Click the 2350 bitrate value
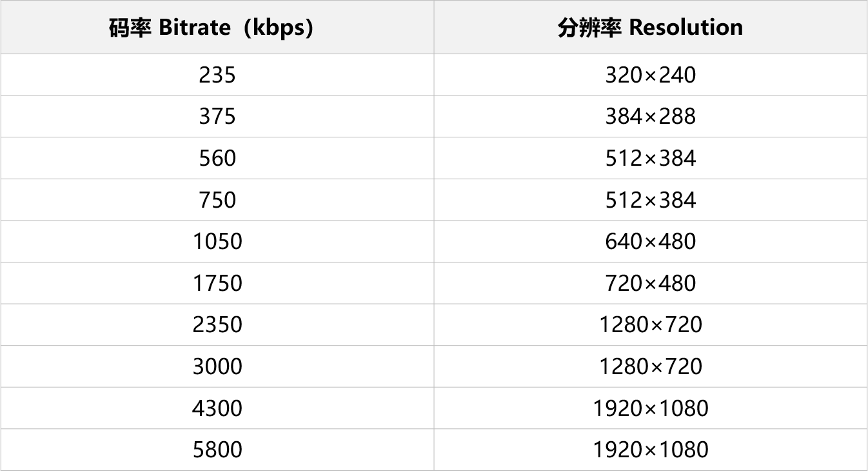Viewport: 868px width, 476px height. coord(217,325)
